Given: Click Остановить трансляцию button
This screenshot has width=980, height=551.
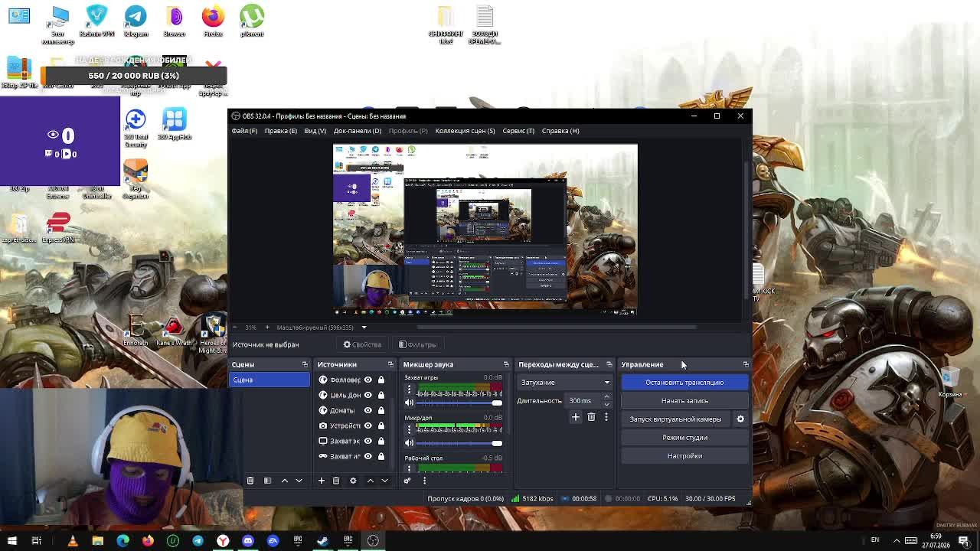Looking at the screenshot, I should tap(684, 383).
